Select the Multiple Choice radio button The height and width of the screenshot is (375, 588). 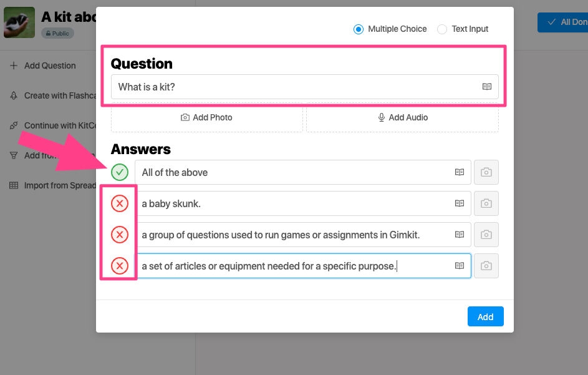click(359, 29)
